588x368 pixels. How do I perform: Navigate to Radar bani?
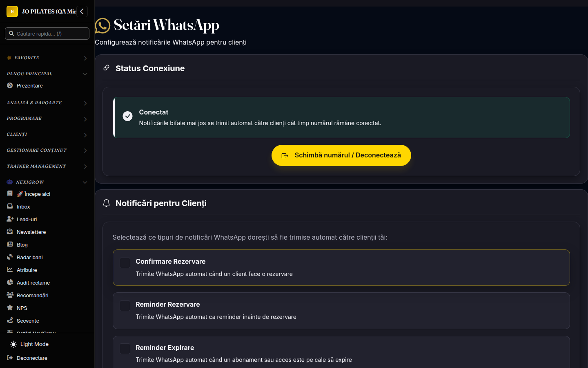tap(47, 257)
